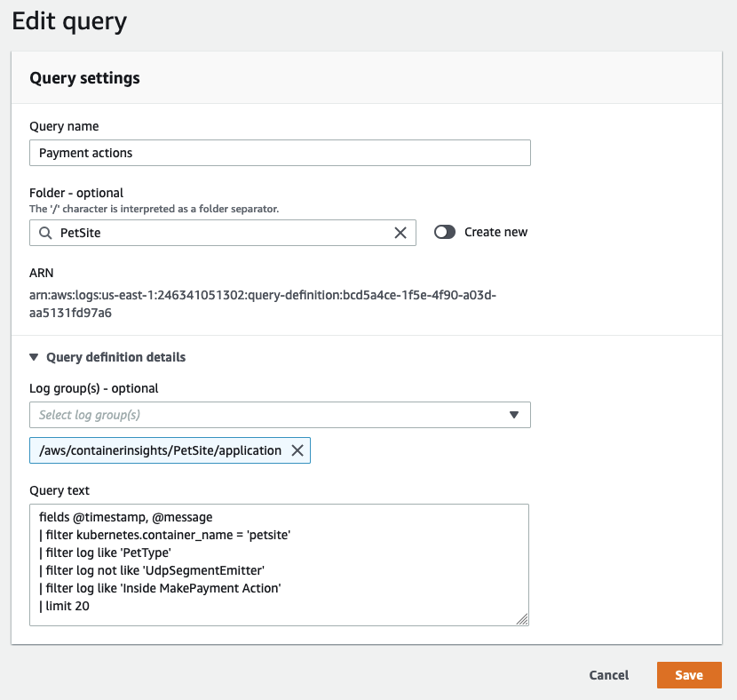Click the Query definition details heading

tap(115, 357)
